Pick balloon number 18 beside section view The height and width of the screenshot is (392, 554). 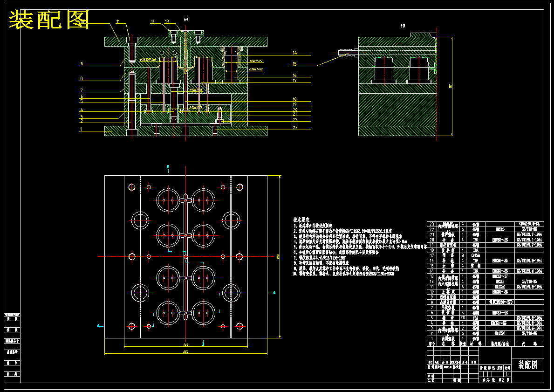(x=294, y=99)
